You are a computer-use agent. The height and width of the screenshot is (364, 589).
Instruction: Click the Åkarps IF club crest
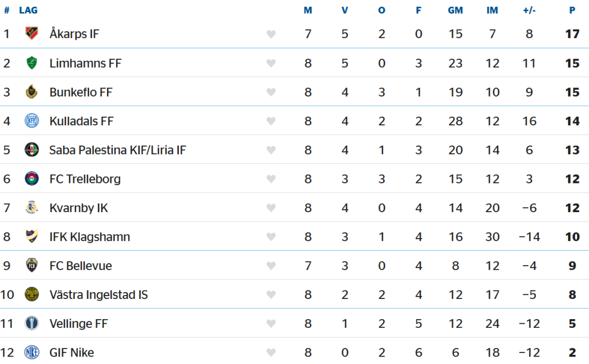tap(32, 34)
